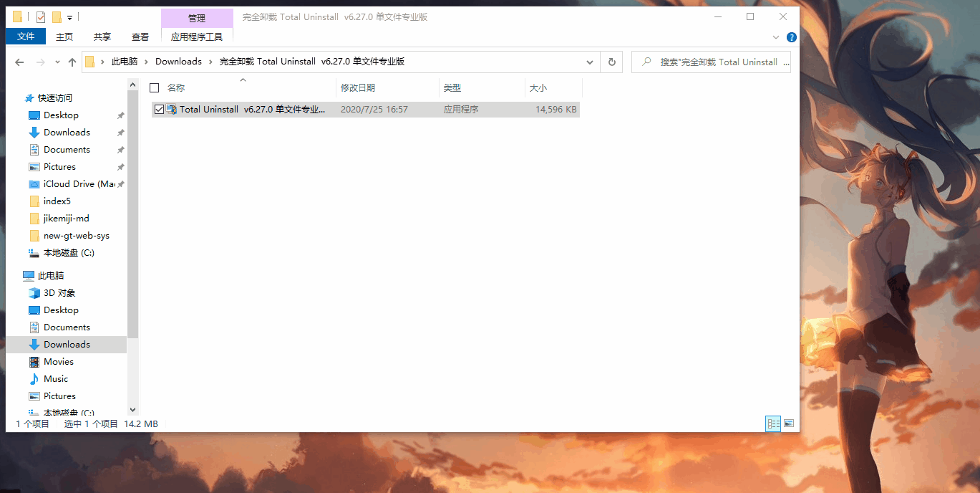
Task: Select 此电脑 in the navigation pane
Action: click(x=50, y=276)
